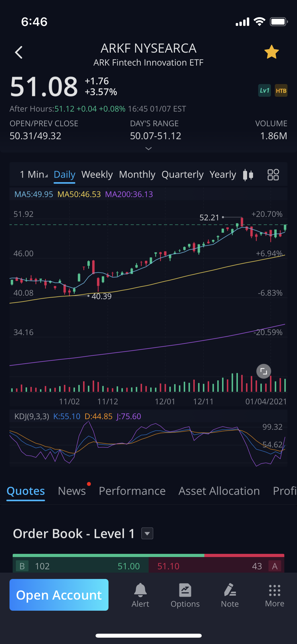The image size is (297, 644).
Task: Switch chart to Weekly view
Action: [x=97, y=174]
